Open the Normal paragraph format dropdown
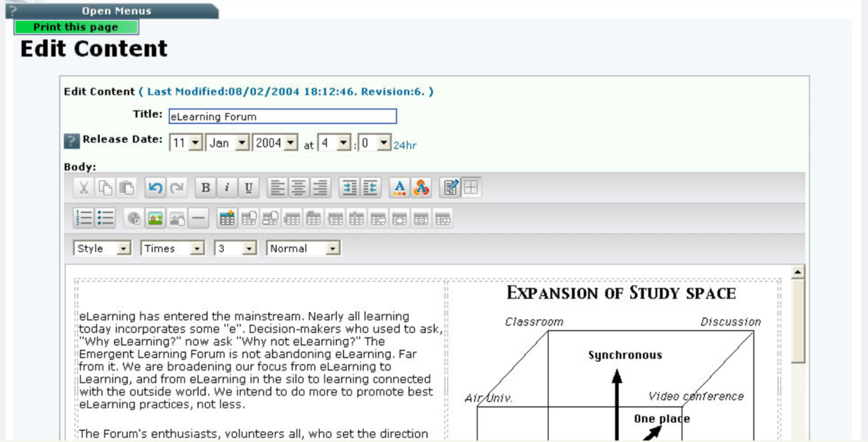868x442 pixels. click(303, 248)
